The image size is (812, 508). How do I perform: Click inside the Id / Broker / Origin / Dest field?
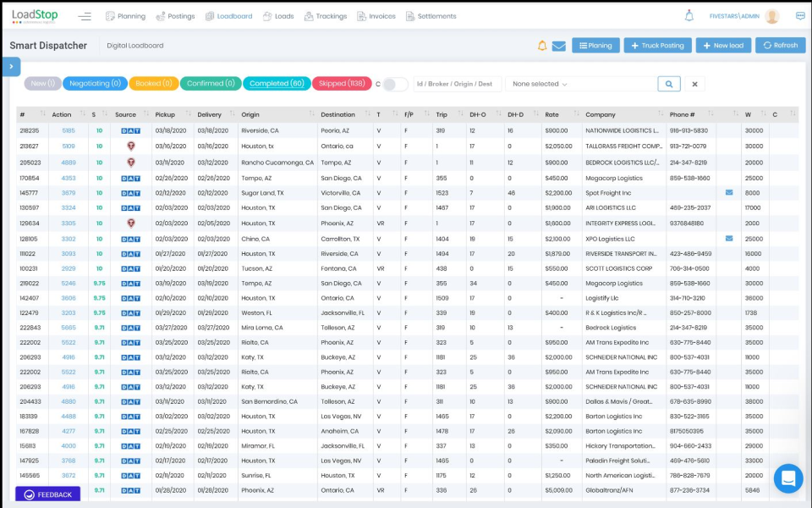click(457, 84)
